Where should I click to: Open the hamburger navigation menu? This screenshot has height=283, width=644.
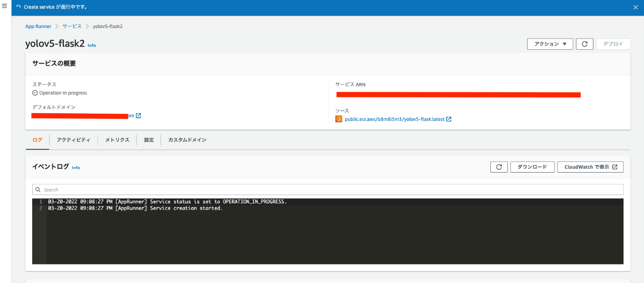[x=5, y=7]
